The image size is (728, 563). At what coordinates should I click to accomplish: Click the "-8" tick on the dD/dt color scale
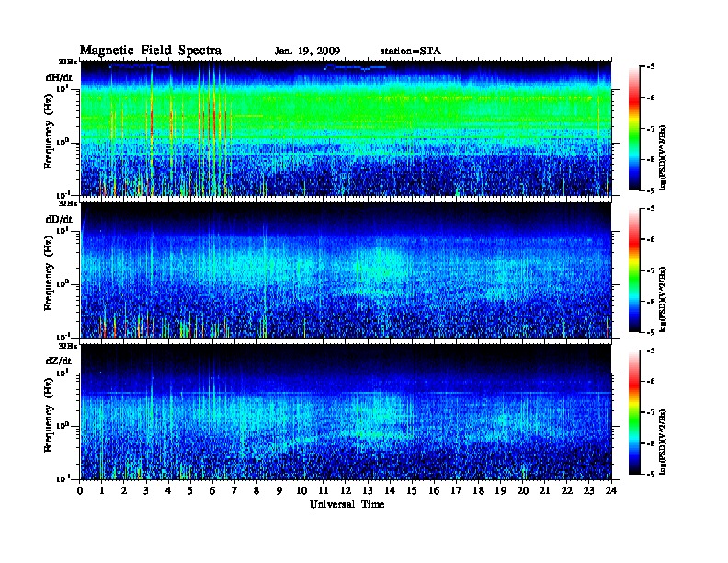(651, 302)
